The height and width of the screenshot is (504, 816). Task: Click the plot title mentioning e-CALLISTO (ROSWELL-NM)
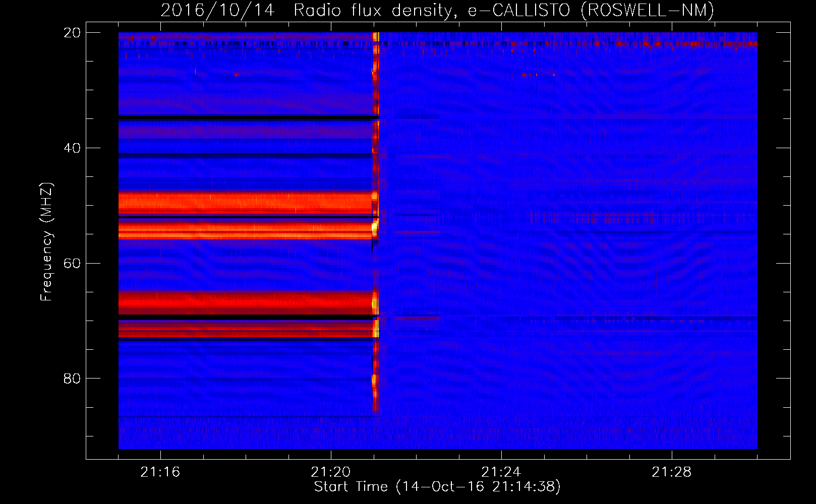point(437,10)
